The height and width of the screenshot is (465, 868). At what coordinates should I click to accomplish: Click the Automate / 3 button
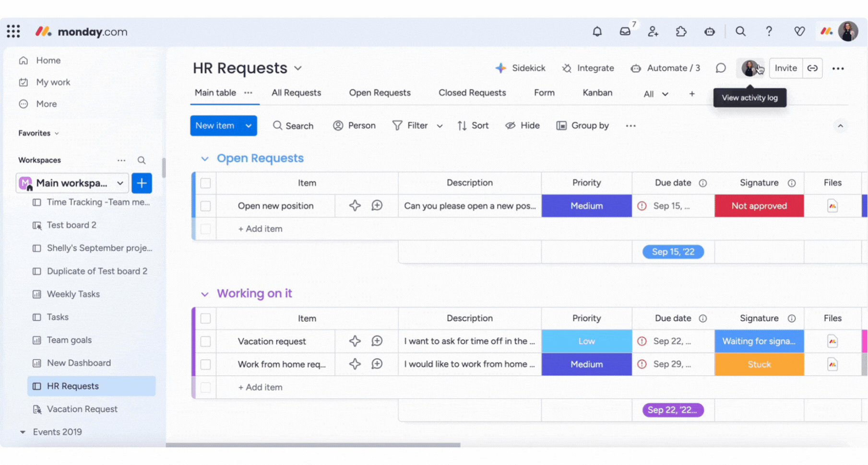point(665,68)
